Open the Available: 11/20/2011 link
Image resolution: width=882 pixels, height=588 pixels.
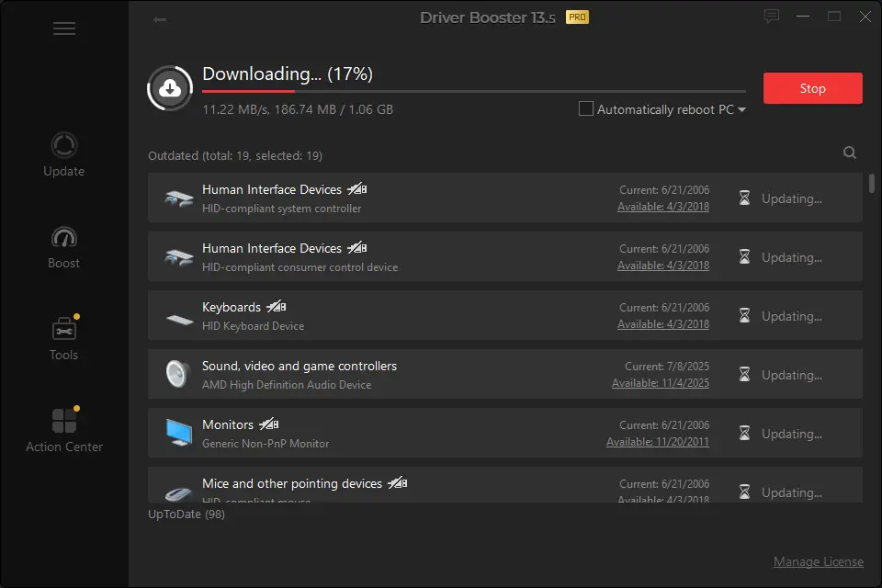[658, 442]
